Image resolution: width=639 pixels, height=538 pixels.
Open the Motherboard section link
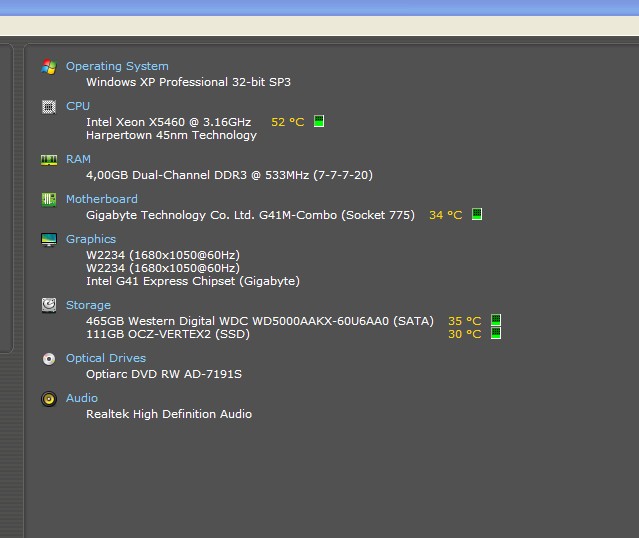click(102, 199)
